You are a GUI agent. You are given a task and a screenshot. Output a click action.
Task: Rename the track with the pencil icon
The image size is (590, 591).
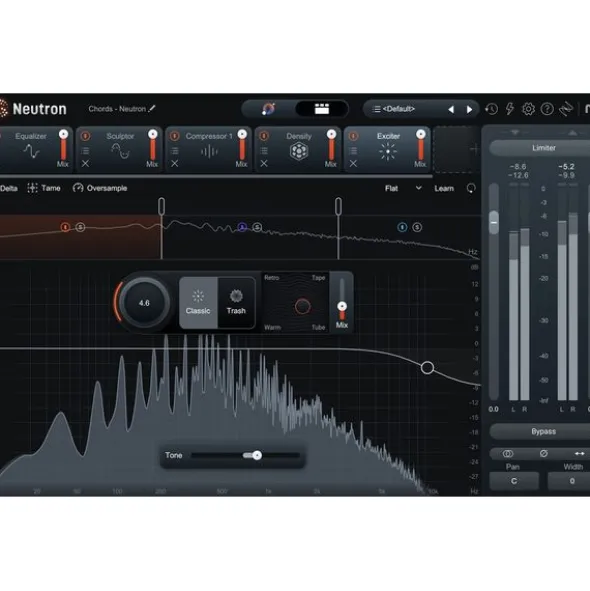coord(152,109)
